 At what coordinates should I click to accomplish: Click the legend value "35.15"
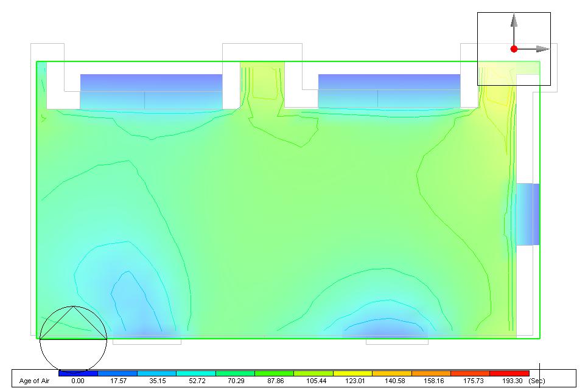[x=158, y=381]
